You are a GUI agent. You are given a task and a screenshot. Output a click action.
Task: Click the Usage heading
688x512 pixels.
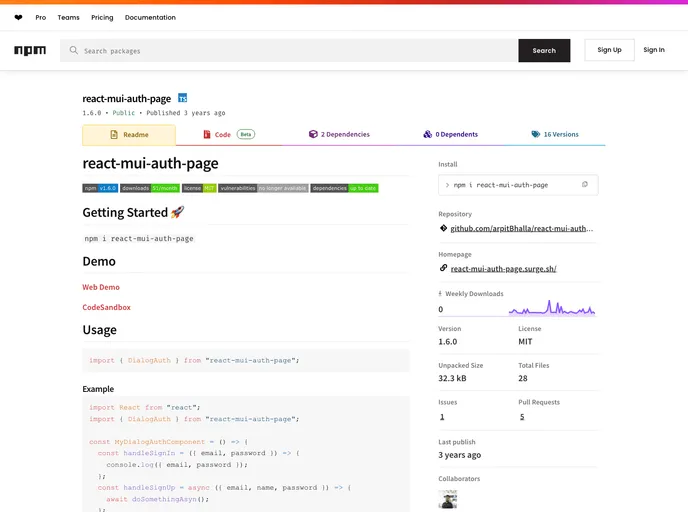tap(100, 330)
